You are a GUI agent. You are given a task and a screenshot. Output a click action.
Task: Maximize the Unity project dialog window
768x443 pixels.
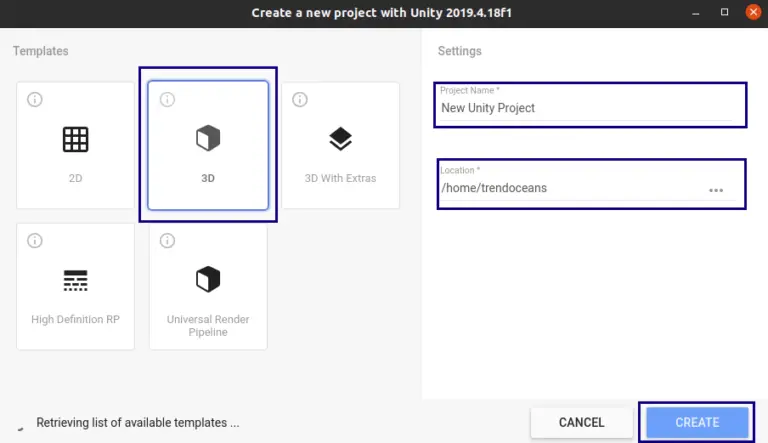pos(724,12)
